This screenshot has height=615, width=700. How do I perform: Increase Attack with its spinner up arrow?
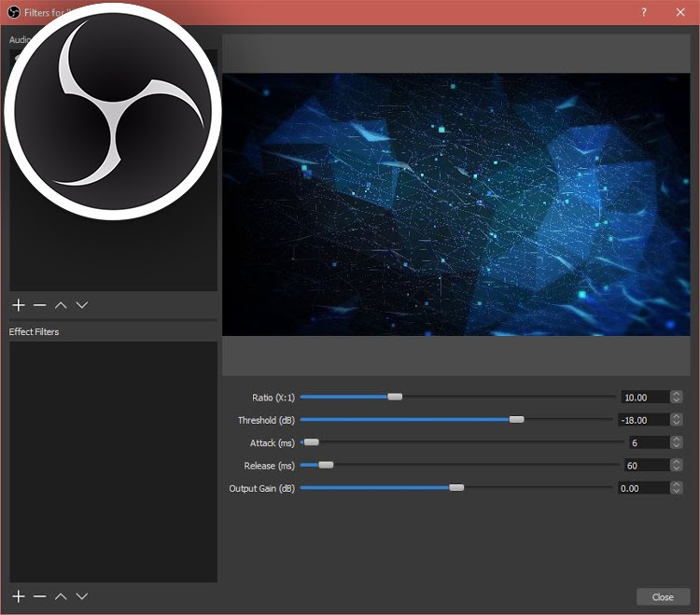[677, 440]
